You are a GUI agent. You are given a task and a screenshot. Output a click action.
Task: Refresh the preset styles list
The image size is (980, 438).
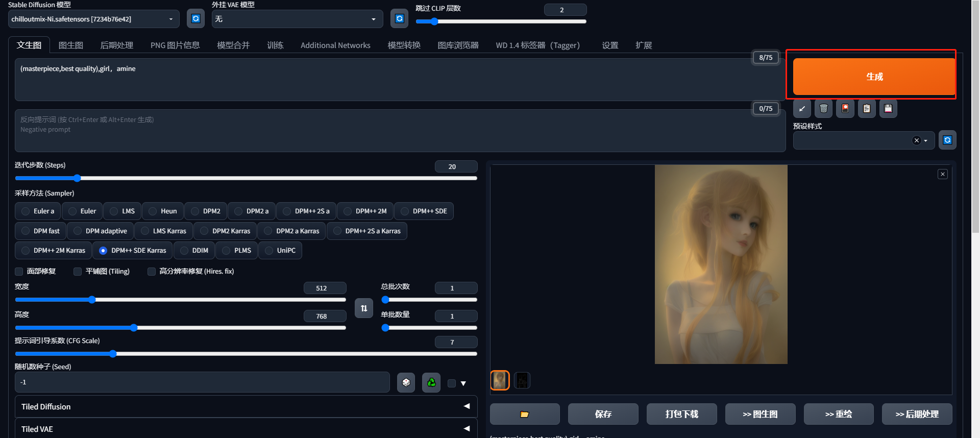pyautogui.click(x=947, y=140)
